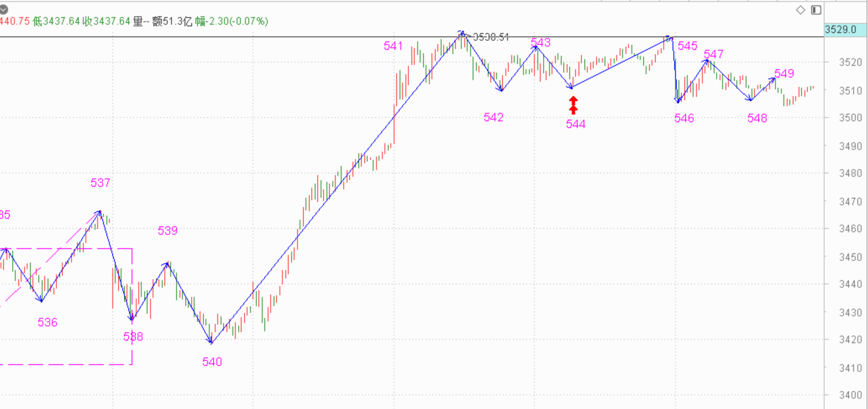Click the wave label 536 at the left trough
The image size is (868, 409).
point(47,322)
